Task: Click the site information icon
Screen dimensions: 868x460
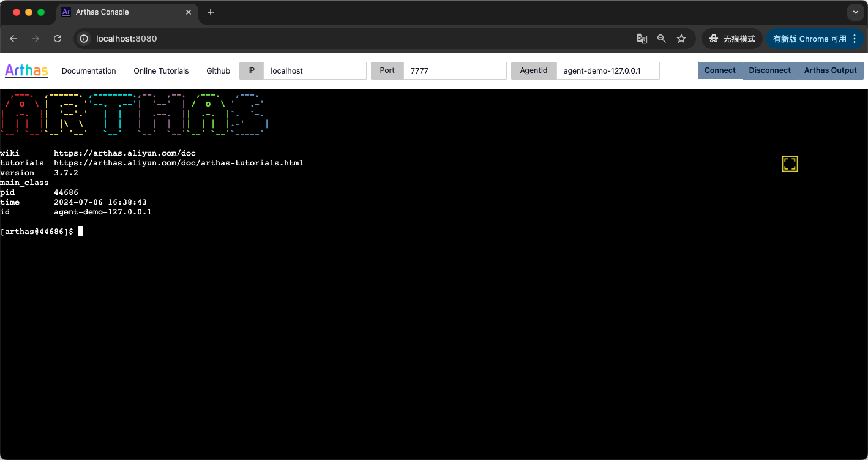Action: point(84,39)
